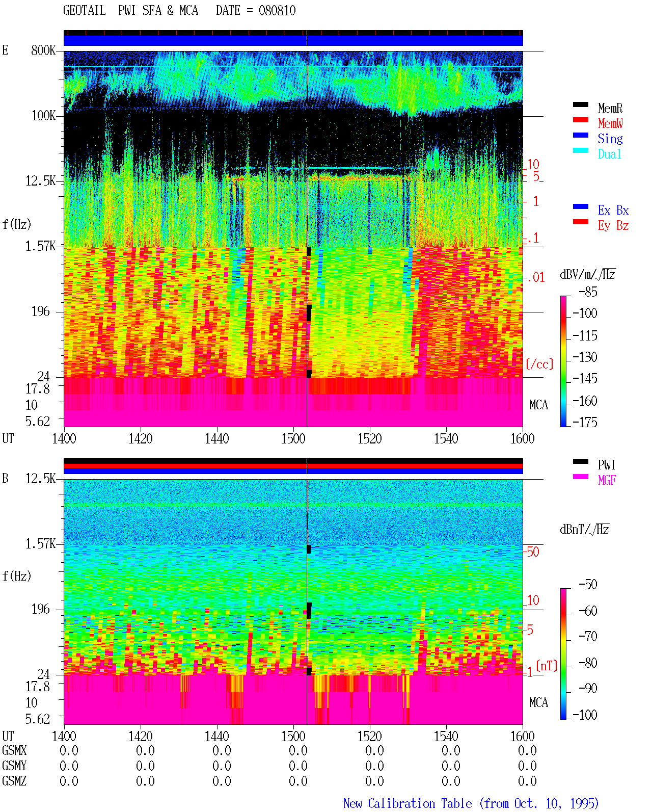Viewport: 652px width, 812px height.
Task: Click the dBnT magnetic field color bar
Action: coord(563,654)
